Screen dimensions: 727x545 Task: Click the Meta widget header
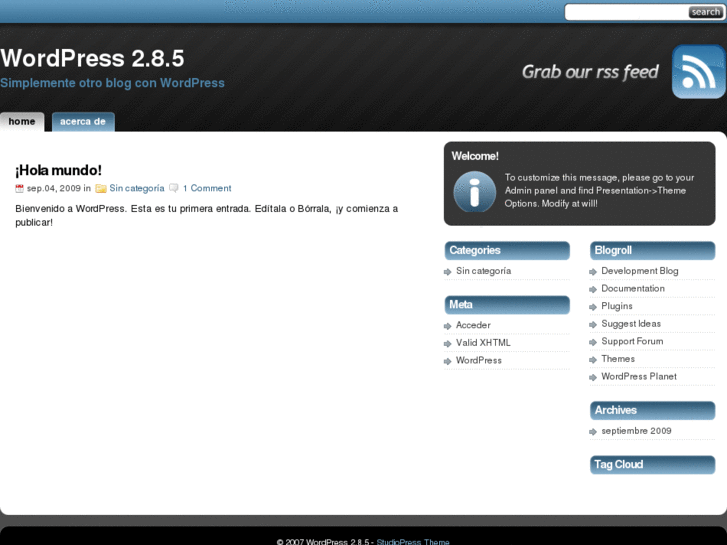click(x=507, y=305)
